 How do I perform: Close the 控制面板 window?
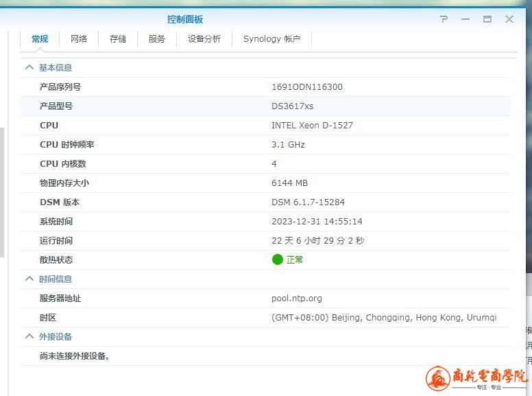[509, 19]
